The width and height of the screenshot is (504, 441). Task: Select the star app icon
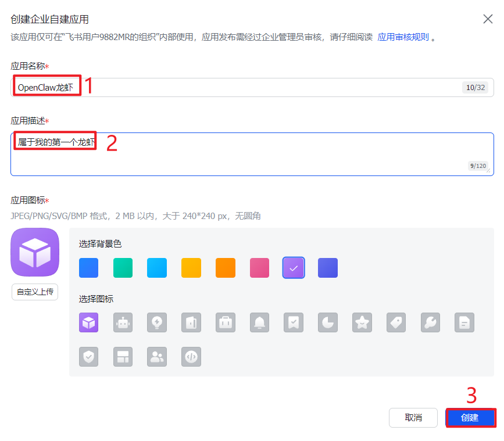(x=362, y=322)
